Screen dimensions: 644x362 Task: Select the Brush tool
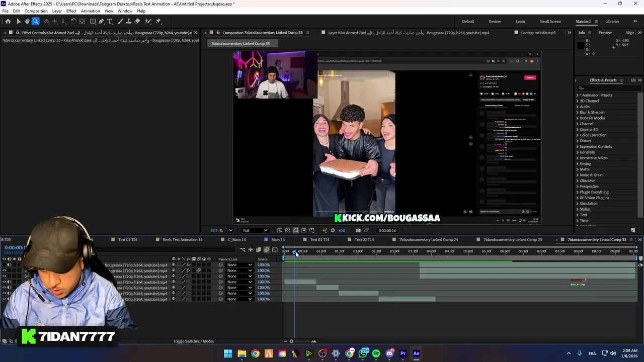(x=120, y=21)
